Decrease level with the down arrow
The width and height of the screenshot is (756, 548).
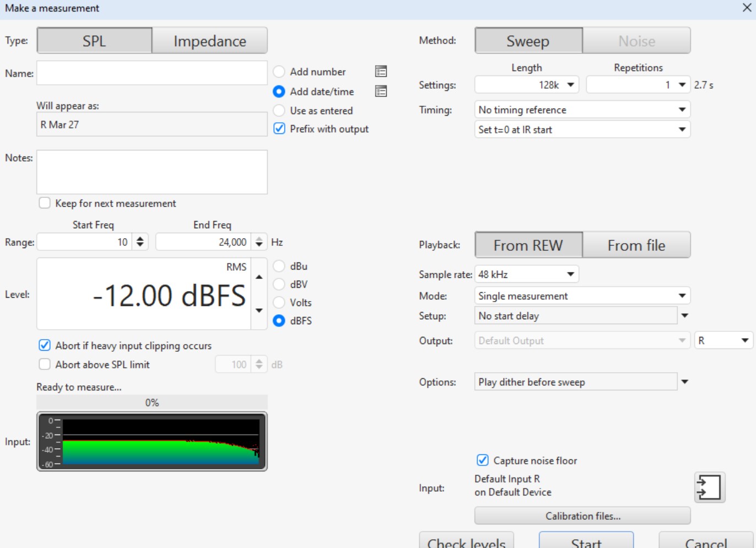coord(259,311)
